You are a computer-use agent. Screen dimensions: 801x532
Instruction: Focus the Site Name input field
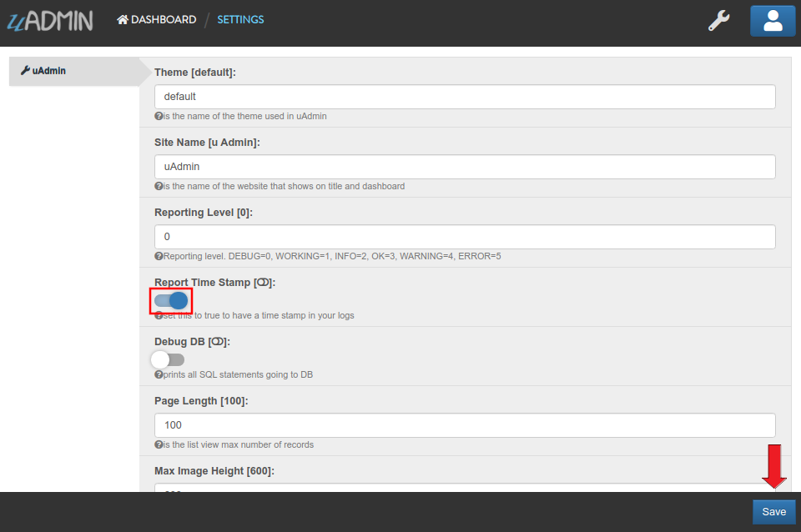[465, 167]
